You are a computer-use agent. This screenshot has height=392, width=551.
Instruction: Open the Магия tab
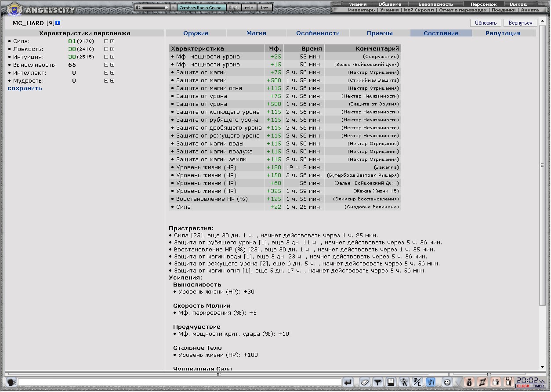pos(256,33)
